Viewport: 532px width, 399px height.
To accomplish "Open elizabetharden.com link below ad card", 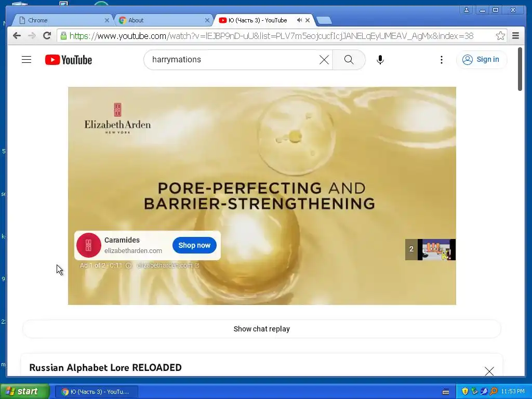I will click(168, 265).
